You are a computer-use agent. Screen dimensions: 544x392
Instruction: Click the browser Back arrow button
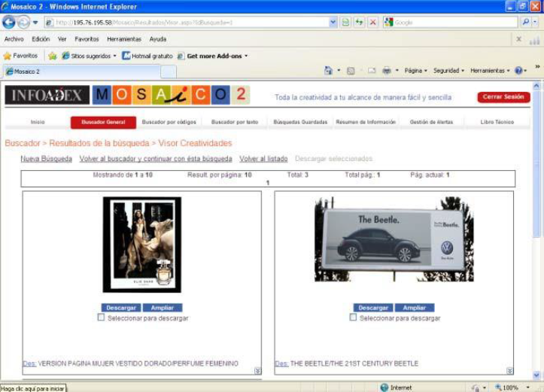tap(9, 23)
